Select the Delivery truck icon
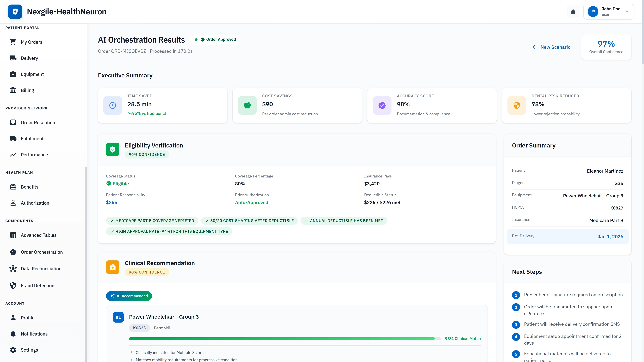The height and width of the screenshot is (362, 644). coord(13,58)
